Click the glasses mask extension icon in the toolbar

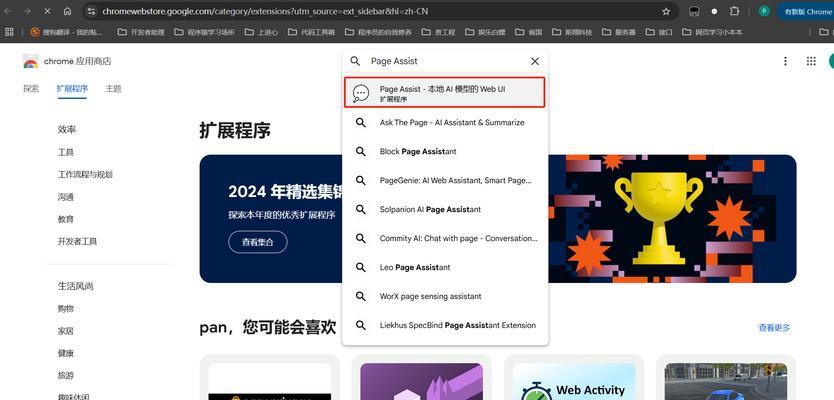pyautogui.click(x=694, y=11)
